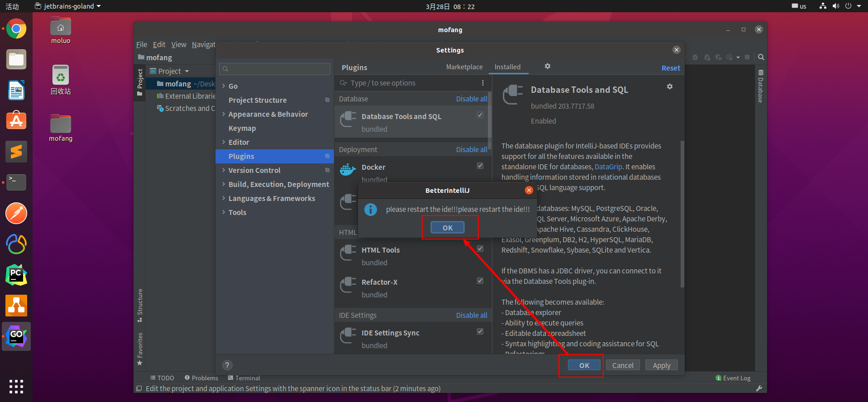Open the Ubuntu Software store icon
The image size is (868, 402).
[16, 121]
